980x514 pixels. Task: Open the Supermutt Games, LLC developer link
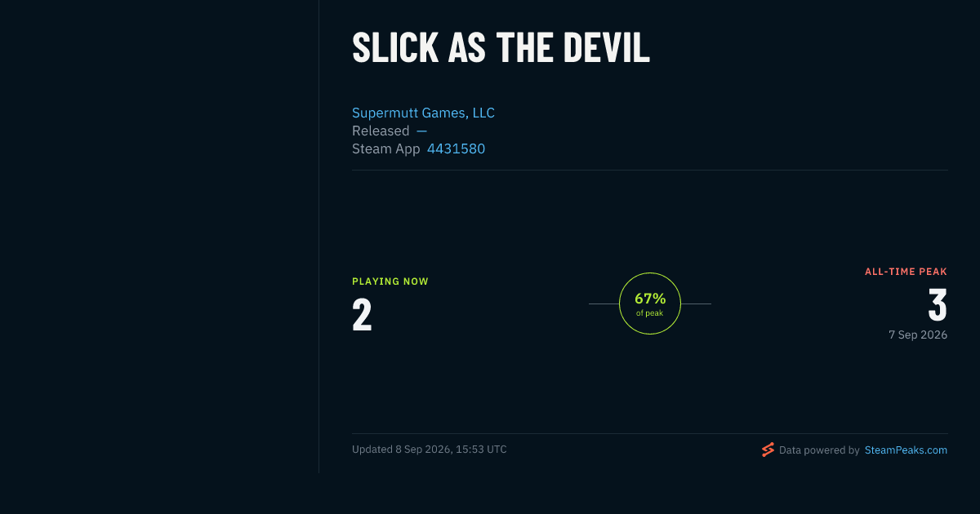click(423, 113)
